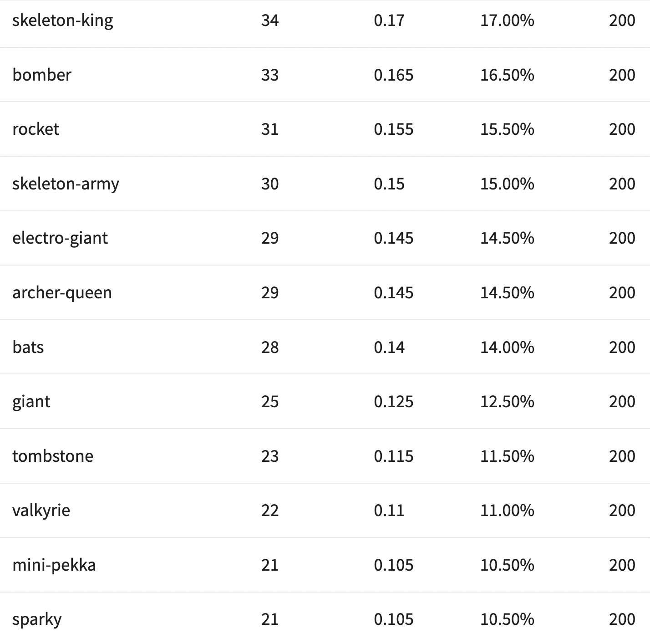This screenshot has height=644, width=650.
Task: Click the electro-giant row name
Action: pyautogui.click(x=60, y=238)
